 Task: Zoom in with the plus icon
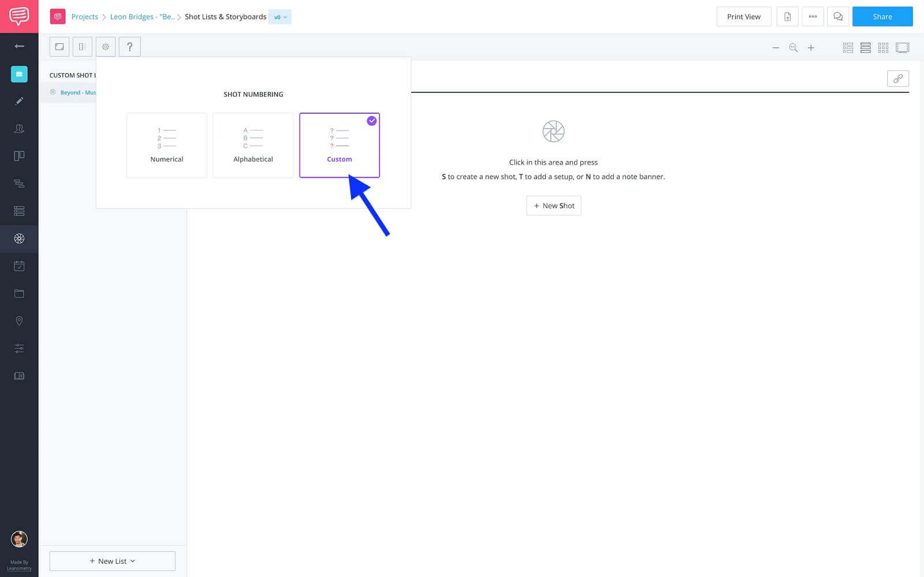click(x=811, y=48)
